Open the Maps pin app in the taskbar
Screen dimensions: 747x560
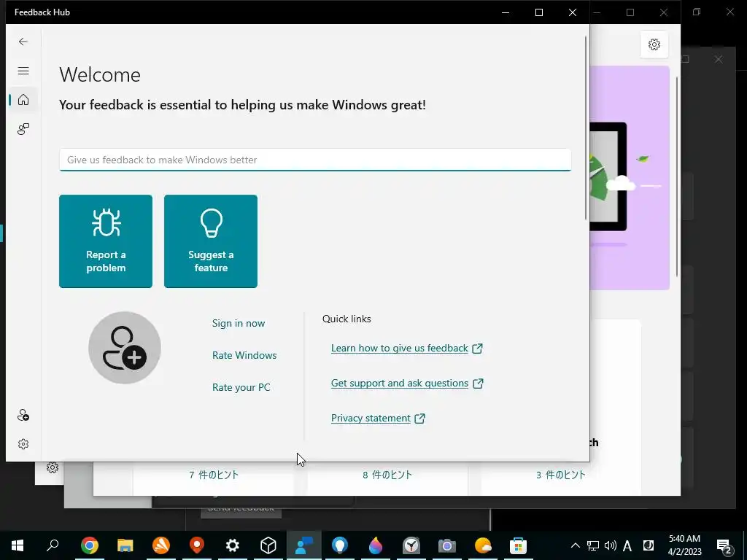[x=197, y=545]
